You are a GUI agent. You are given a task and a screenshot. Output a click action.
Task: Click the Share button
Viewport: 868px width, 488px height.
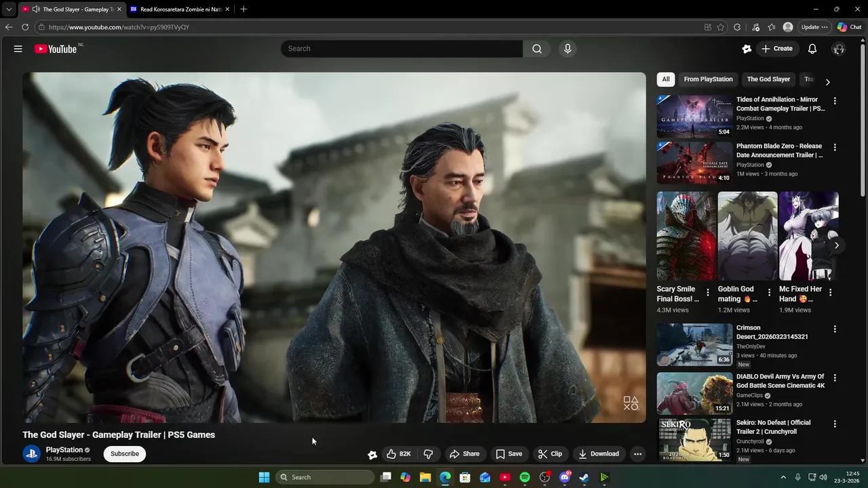tap(465, 454)
